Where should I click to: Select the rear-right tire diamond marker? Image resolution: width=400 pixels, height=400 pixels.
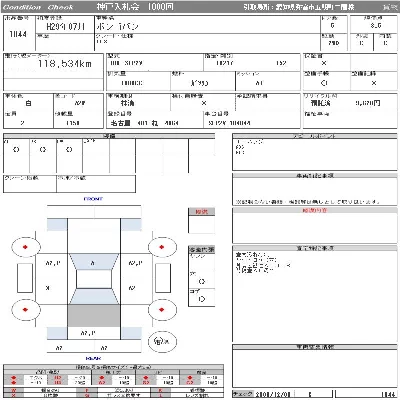click(162, 310)
